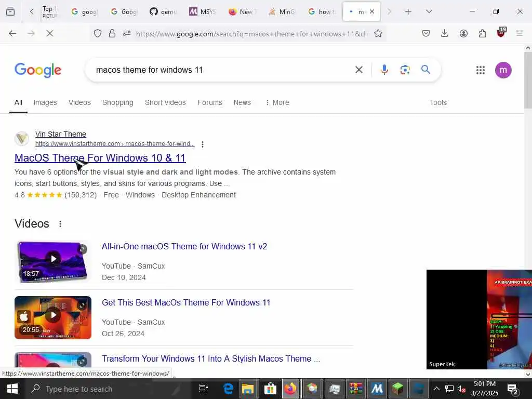This screenshot has height=399, width=532.
Task: Open the Windows Start menu
Action: pos(12,389)
